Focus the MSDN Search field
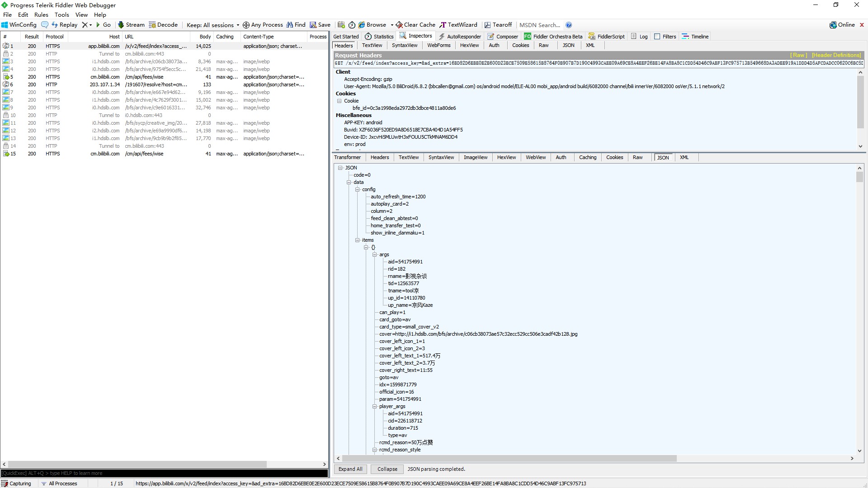Screen dimensions: 868x488 540,25
